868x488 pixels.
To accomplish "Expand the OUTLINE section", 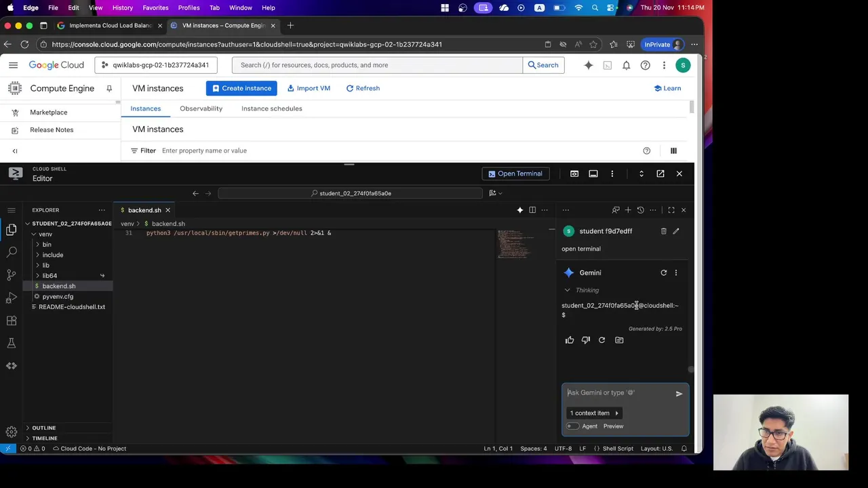I will click(43, 428).
